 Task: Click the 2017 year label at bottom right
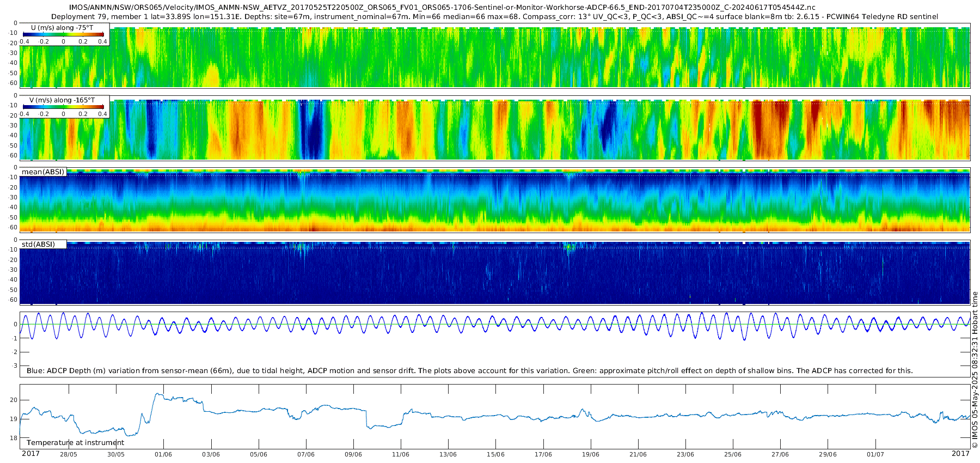[x=960, y=454]
